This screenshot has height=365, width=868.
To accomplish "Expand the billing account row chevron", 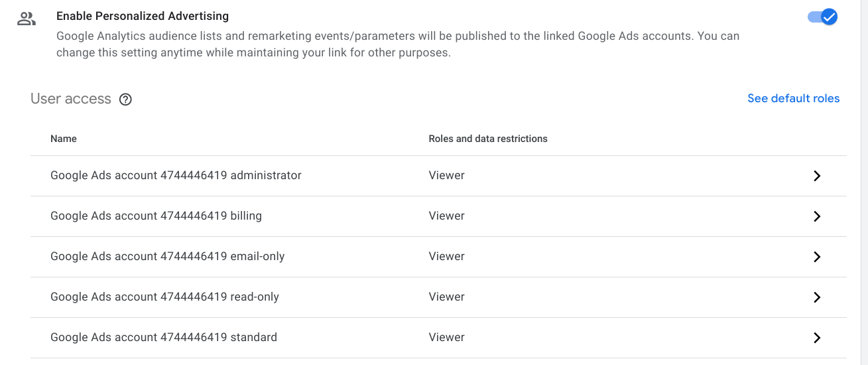I will (817, 216).
